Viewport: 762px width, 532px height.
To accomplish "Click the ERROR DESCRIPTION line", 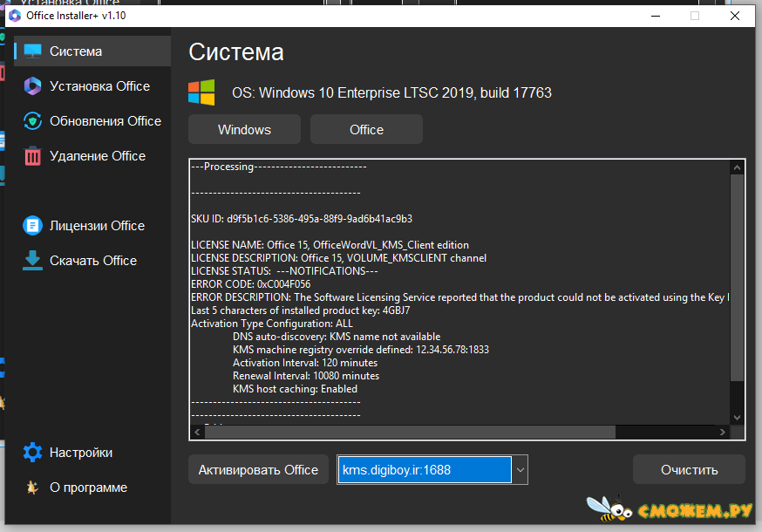I will 460,297.
